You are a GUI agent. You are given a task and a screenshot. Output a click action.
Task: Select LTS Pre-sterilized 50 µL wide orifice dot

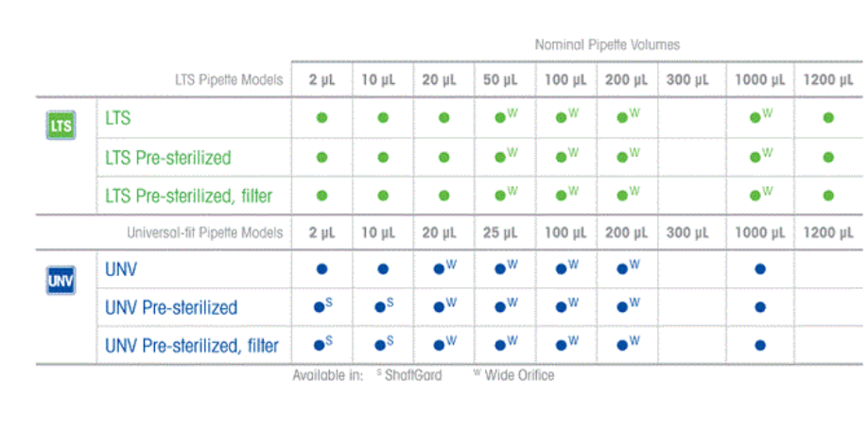point(500,157)
